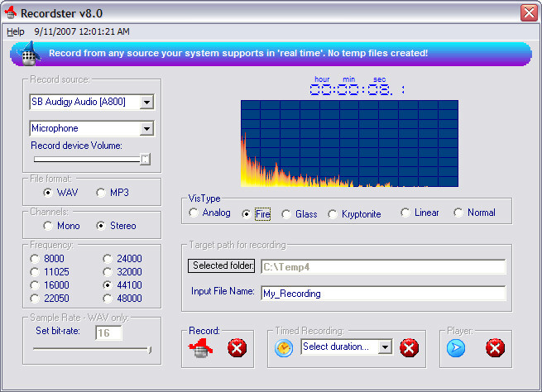Click the Input File Name field
Image resolution: width=542 pixels, height=392 pixels.
tap(383, 294)
